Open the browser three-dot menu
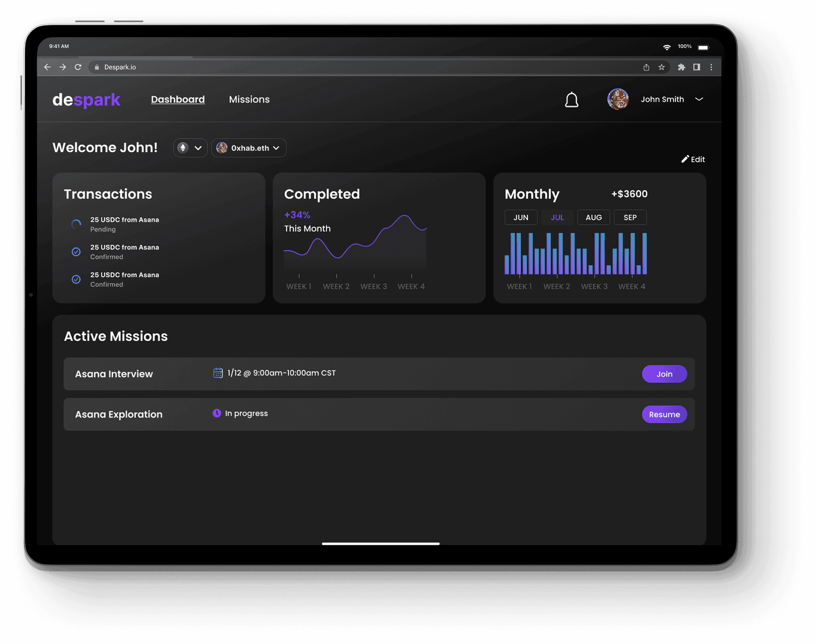 pos(711,67)
